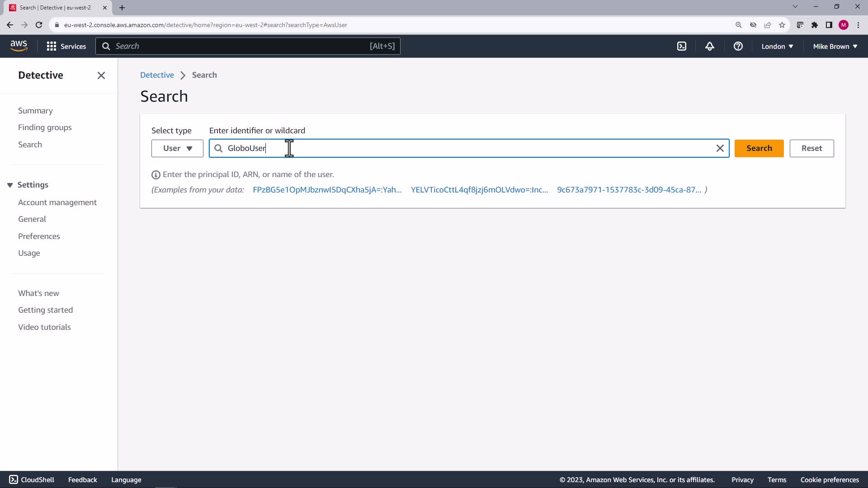Screen dimensions: 868x488
Task: Bookmark this page with star icon
Action: point(782,25)
